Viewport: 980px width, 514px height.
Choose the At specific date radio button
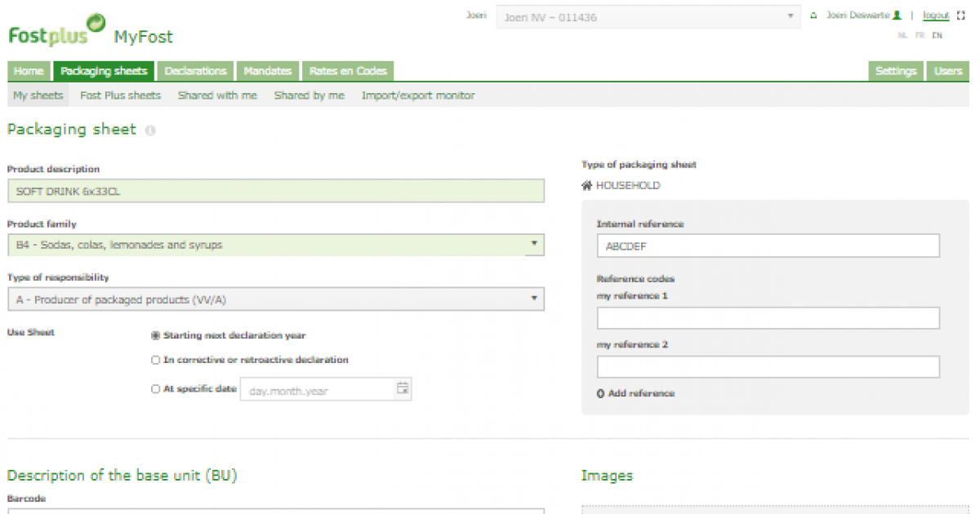tap(155, 389)
